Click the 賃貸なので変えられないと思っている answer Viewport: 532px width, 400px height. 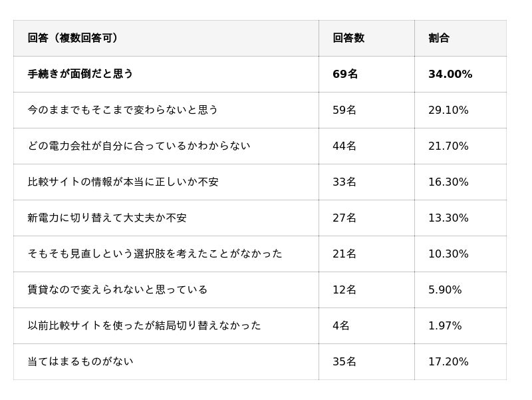(118, 290)
